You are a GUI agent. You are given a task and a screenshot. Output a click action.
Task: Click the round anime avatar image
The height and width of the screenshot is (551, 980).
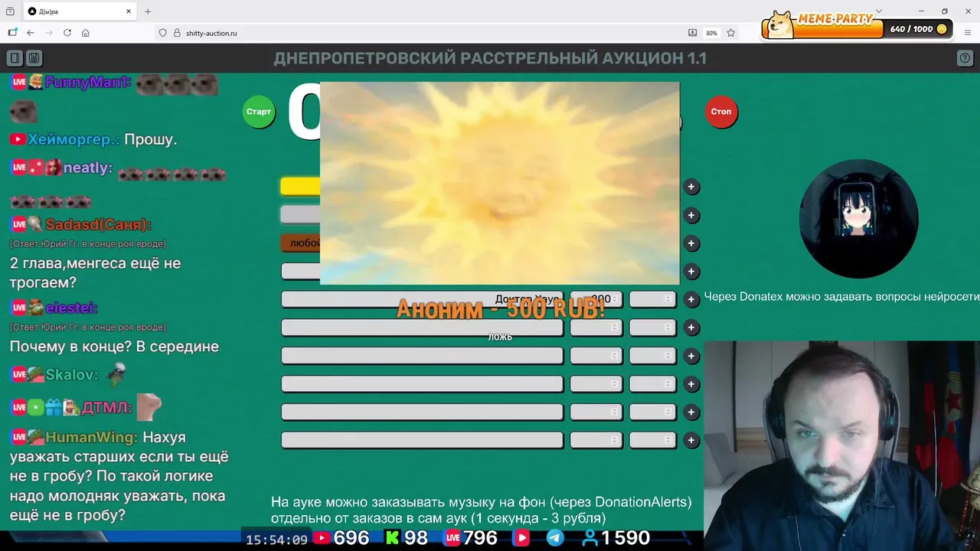click(858, 219)
